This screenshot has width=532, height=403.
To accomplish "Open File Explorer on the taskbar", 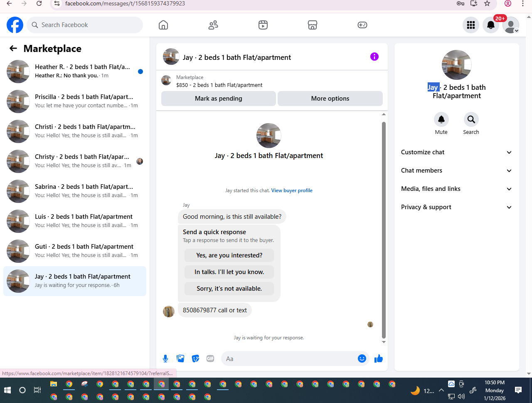I will [x=54, y=384].
